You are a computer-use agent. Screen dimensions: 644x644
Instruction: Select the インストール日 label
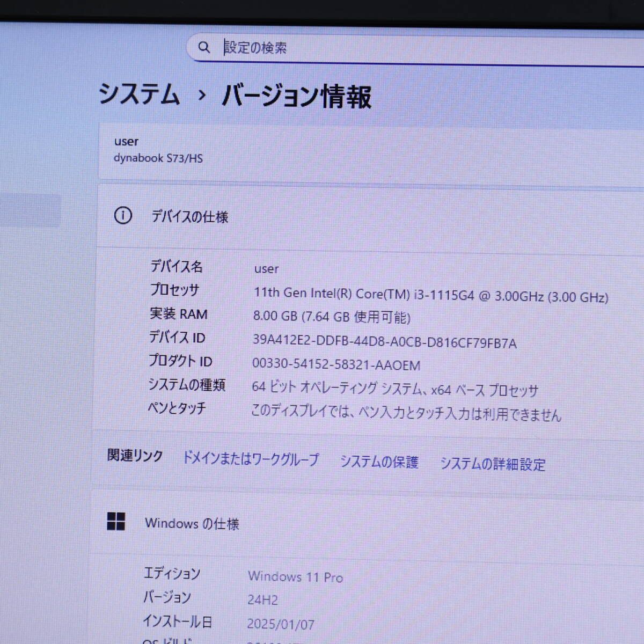(x=178, y=621)
